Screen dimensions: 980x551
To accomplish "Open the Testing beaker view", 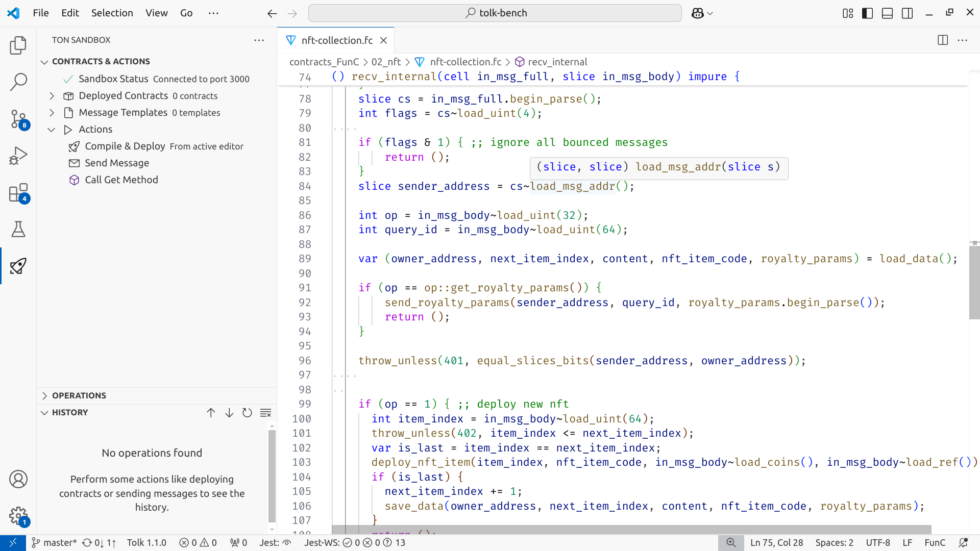I will [x=18, y=229].
